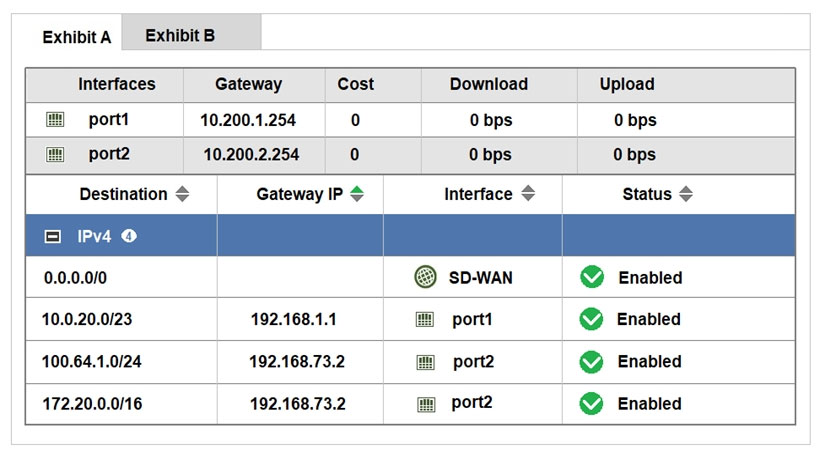Click the port1 interface icon in the top table
The image size is (825, 459).
pos(56,120)
